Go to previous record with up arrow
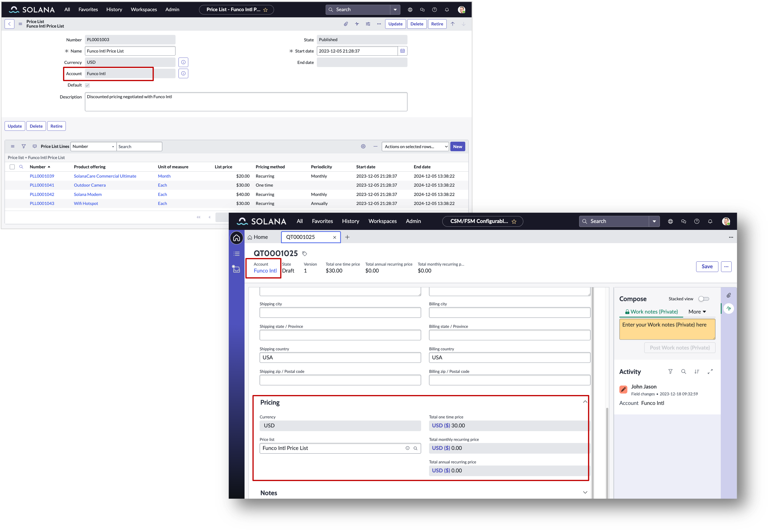The height and width of the screenshot is (532, 771). click(x=452, y=24)
